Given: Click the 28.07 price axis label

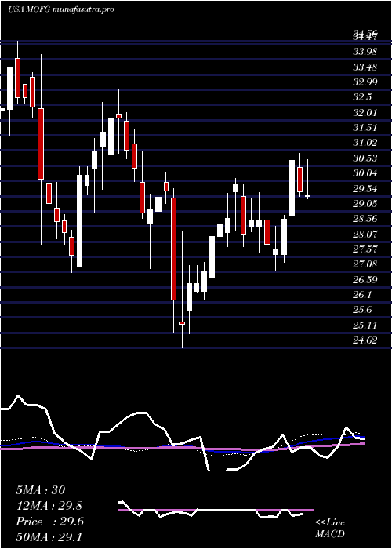Looking at the screenshot, I should pyautogui.click(x=365, y=234).
